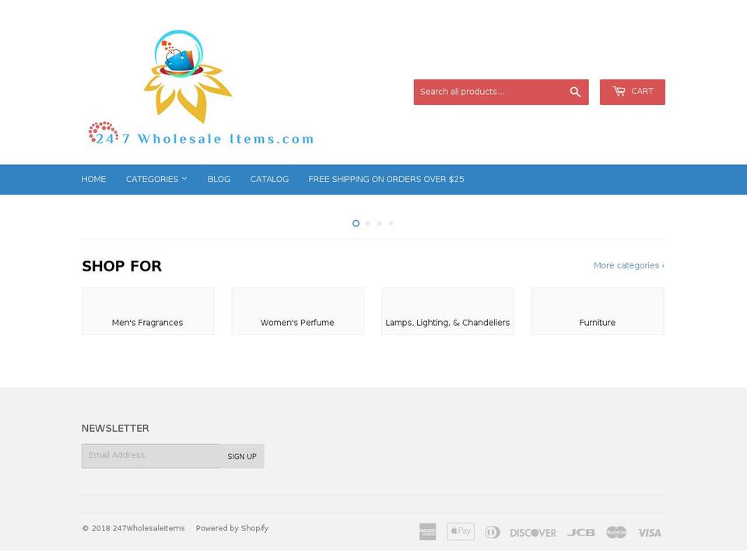
Task: Open the Cart button
Action: (x=632, y=92)
